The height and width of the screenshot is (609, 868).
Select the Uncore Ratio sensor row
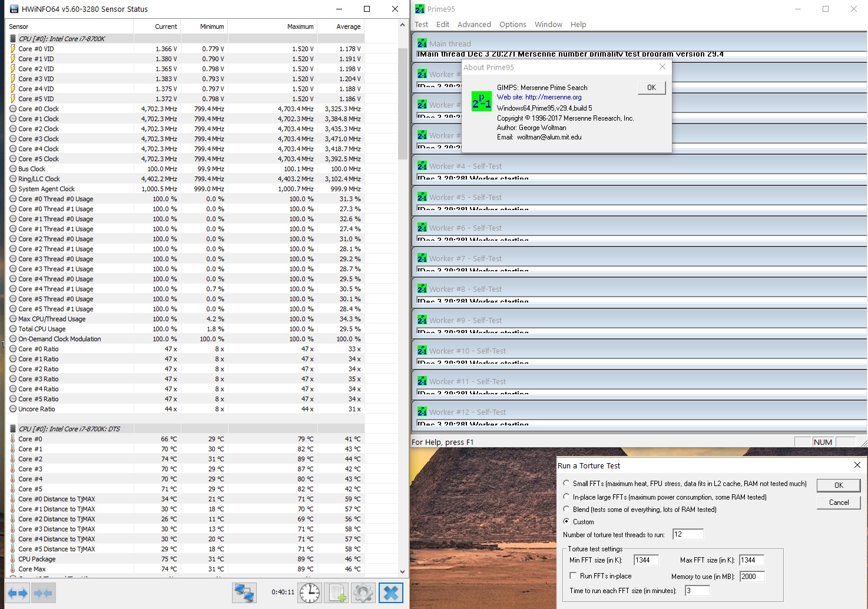tap(185, 409)
